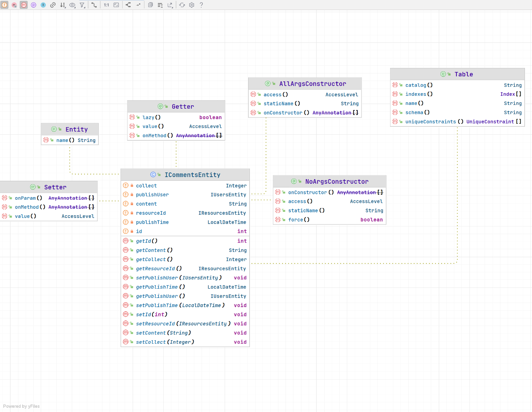
Task: Open the Export Diagram dropdown
Action: [170, 5]
